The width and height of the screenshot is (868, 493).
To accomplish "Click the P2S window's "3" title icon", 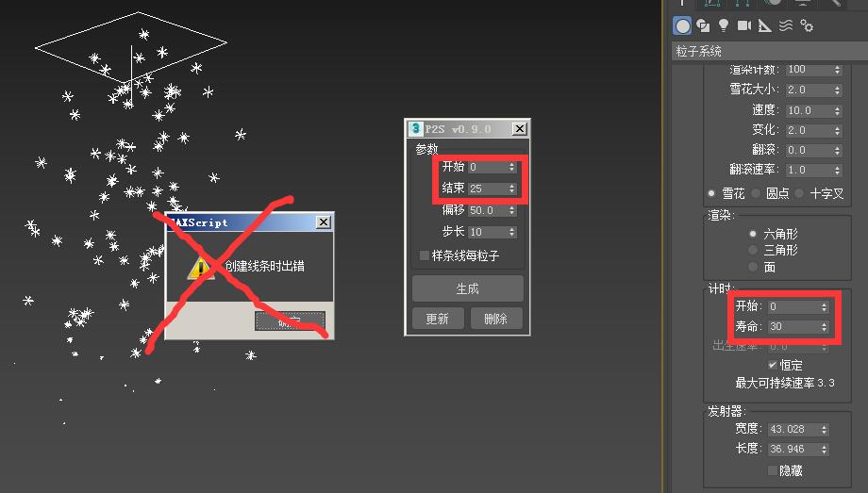I will coord(415,129).
